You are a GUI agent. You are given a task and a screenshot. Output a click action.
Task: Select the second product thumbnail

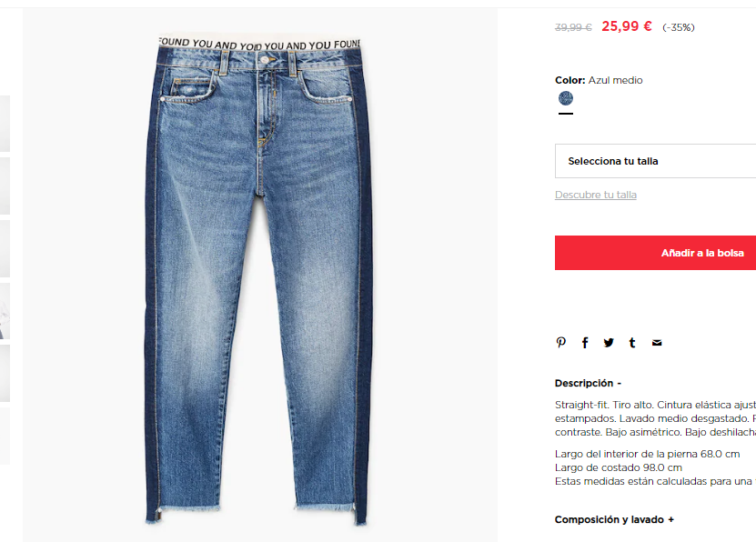5,186
